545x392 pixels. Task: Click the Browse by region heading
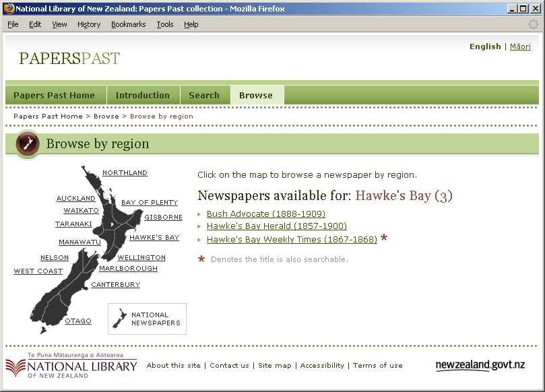[x=98, y=143]
